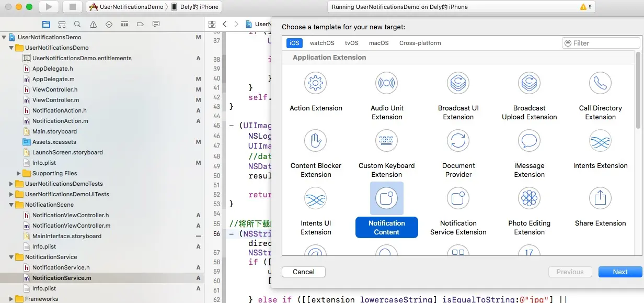Switch to the watchOS platform tab
Screen dimensions: 644x303
point(322,43)
